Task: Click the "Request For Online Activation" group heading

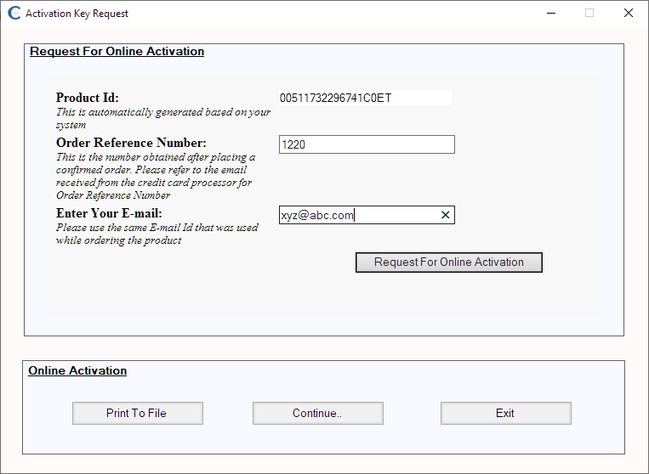Action: pyautogui.click(x=117, y=51)
